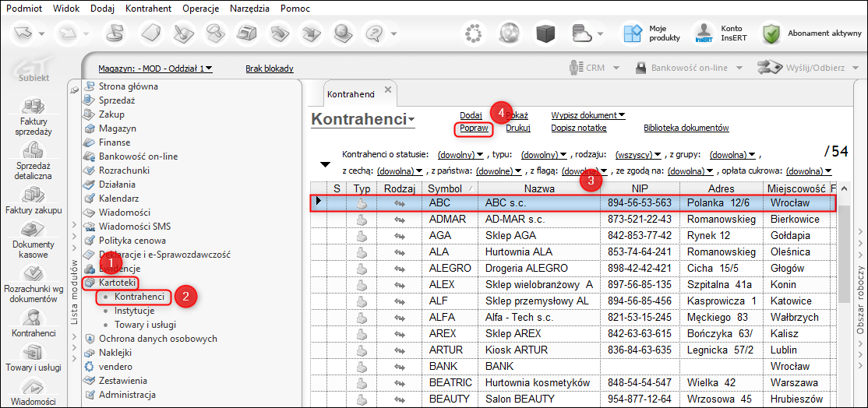Open Dokumenty kasowe shortcut
868x408 pixels.
tap(32, 230)
